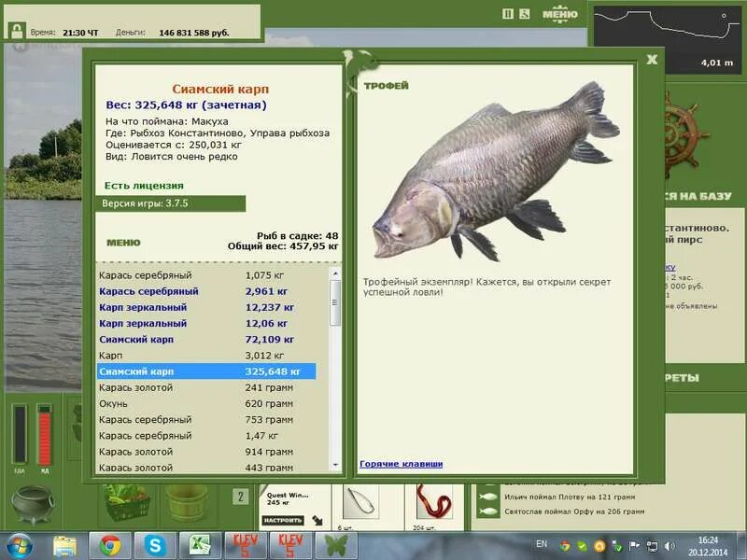Image resolution: width=747 pixels, height=560 pixels.
Task: Click Святослав поймал Орфу message
Action: tap(574, 511)
